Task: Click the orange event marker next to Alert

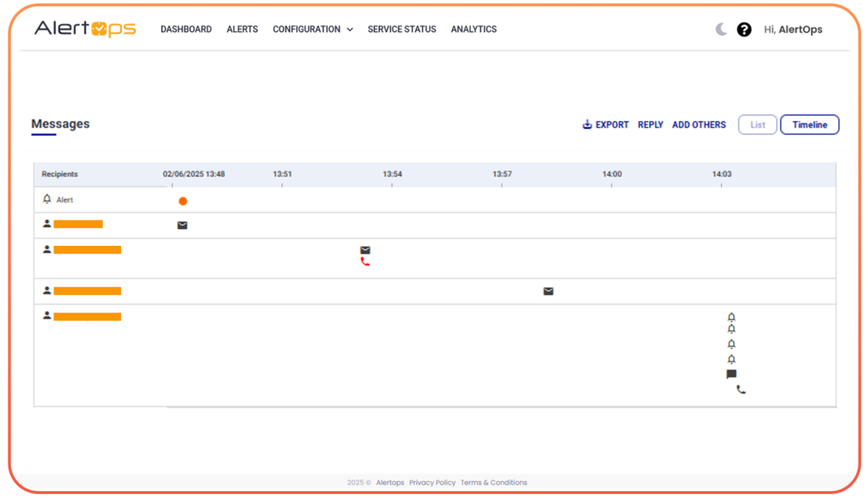Action: (x=182, y=201)
